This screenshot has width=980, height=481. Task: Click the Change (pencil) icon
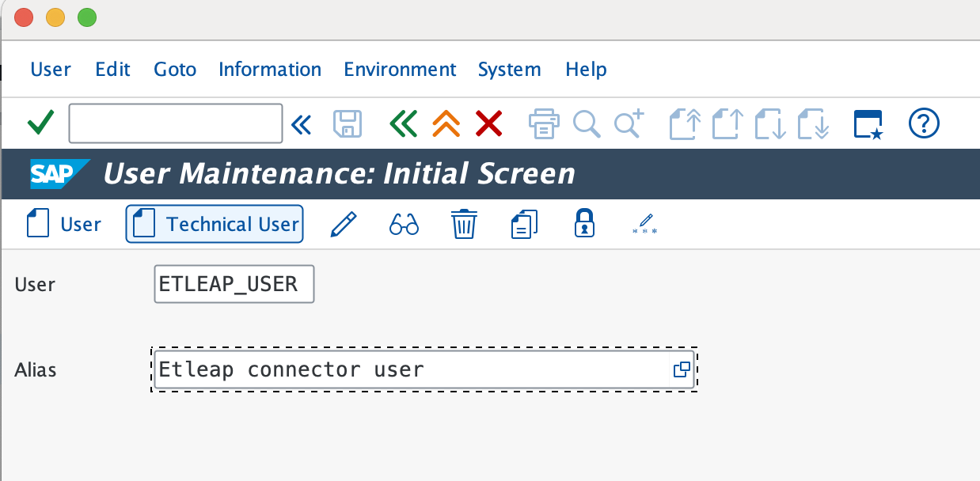(x=344, y=224)
